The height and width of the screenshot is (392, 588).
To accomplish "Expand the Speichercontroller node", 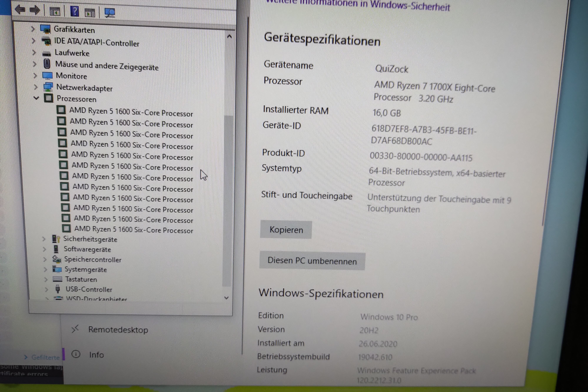I will [x=45, y=260].
